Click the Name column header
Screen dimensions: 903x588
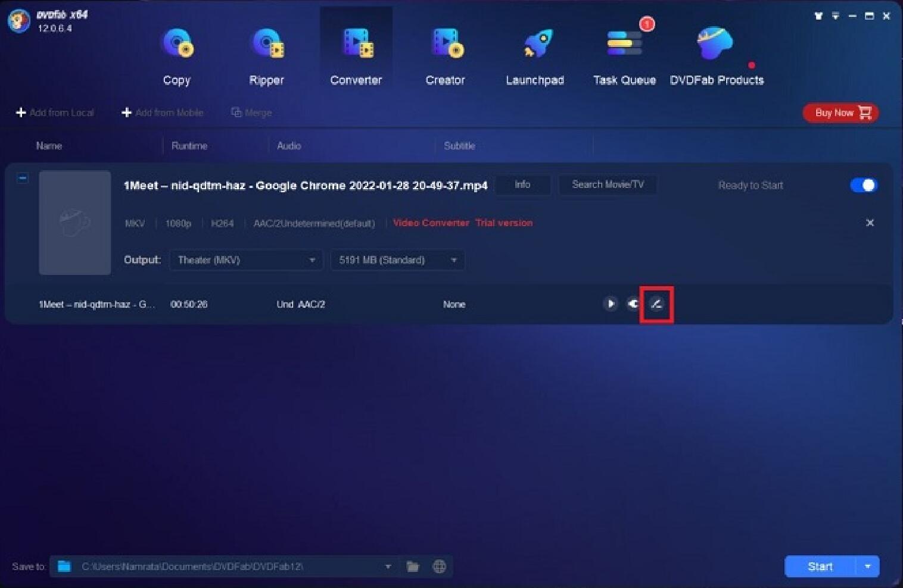(x=49, y=146)
